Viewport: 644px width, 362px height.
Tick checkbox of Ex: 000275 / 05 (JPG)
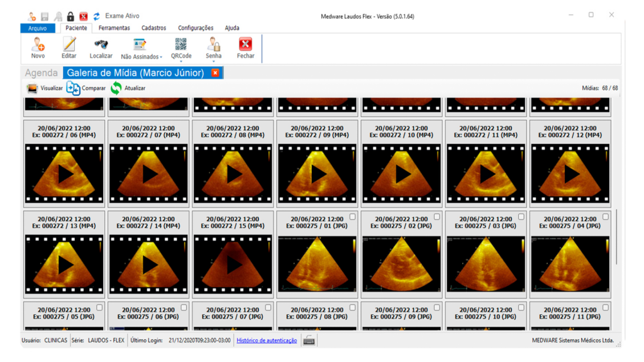[x=99, y=307]
